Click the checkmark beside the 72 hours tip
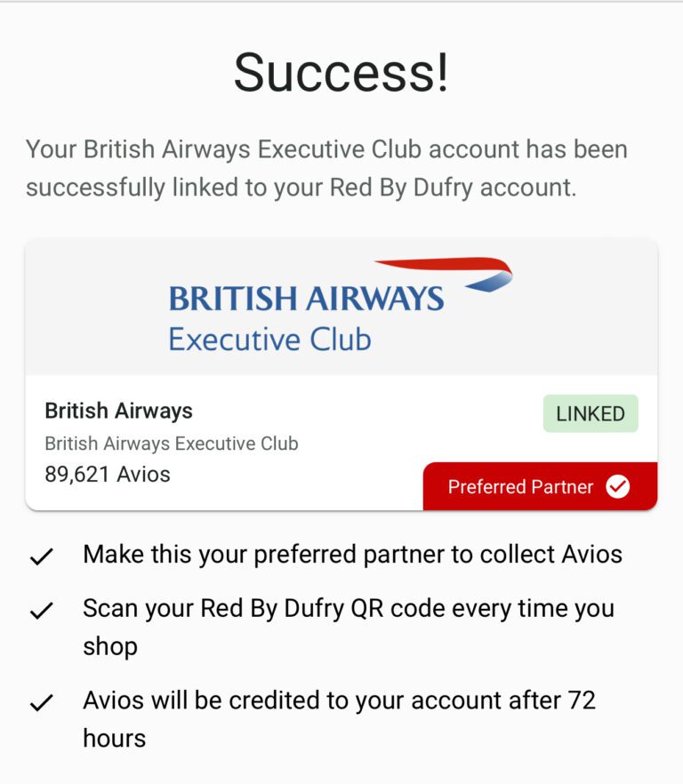683x784 pixels. coord(41,703)
